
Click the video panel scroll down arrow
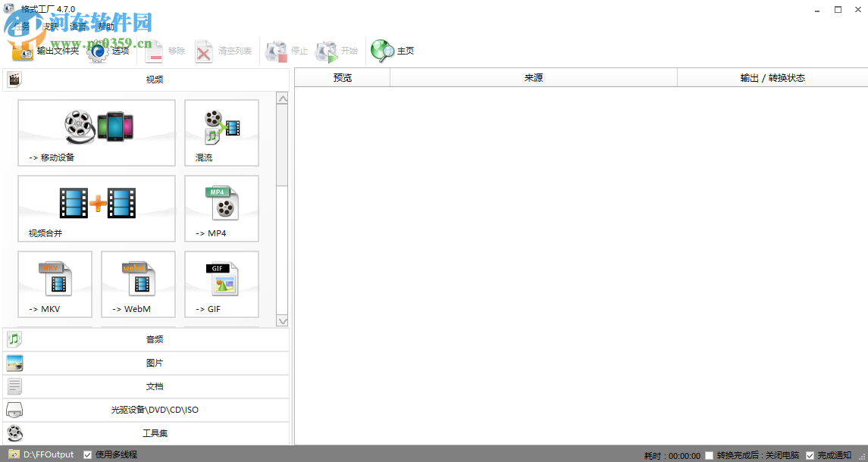tap(282, 321)
